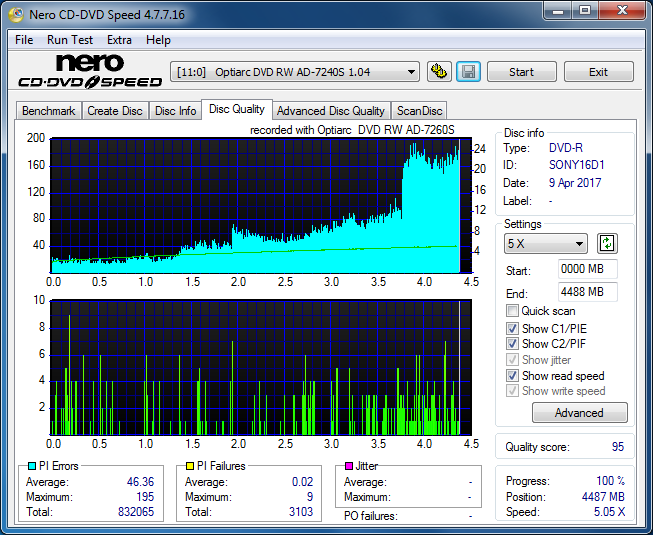
Task: Uncheck Show read speed checkbox
Action: pos(512,376)
